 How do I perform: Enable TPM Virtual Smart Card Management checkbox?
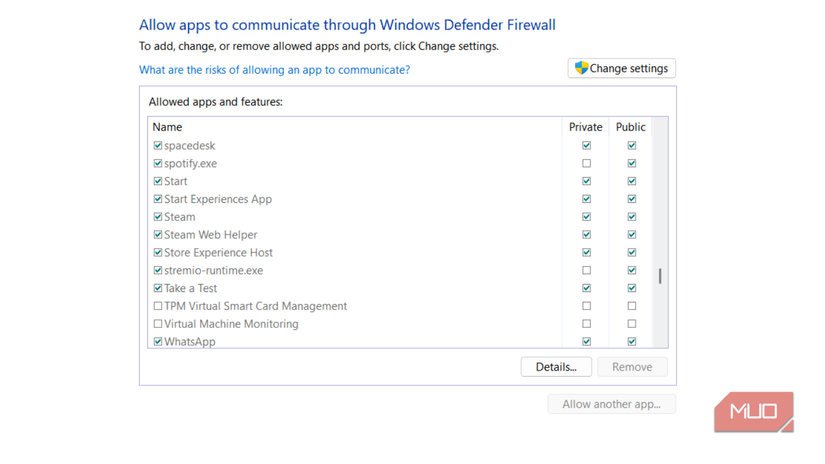pos(158,306)
